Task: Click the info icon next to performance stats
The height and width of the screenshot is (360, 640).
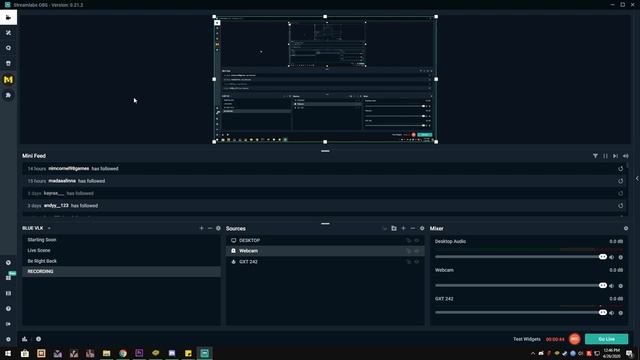Action: (x=38, y=339)
